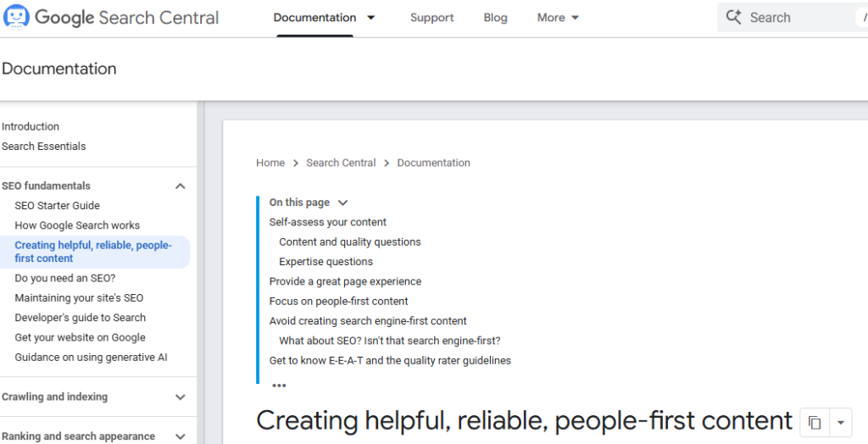Click the Google Search Central robot logo
Image resolution: width=868 pixels, height=444 pixels.
(16, 17)
